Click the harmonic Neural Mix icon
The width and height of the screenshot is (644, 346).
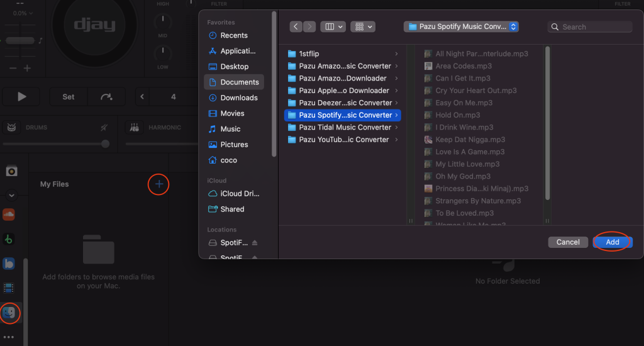click(x=135, y=128)
